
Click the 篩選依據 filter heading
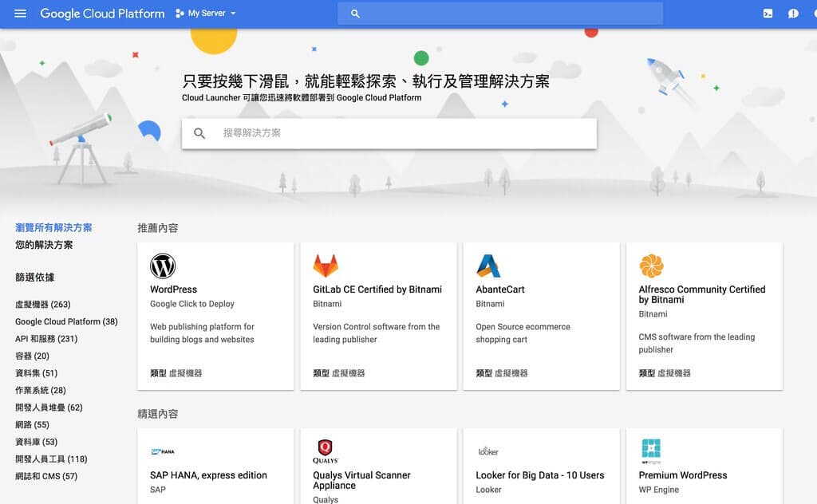(x=35, y=277)
